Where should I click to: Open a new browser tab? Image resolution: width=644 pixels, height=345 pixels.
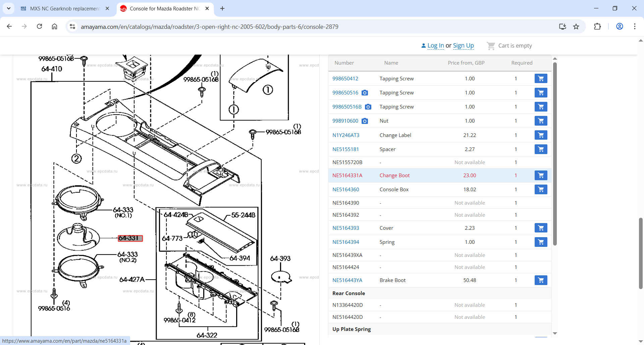[222, 8]
